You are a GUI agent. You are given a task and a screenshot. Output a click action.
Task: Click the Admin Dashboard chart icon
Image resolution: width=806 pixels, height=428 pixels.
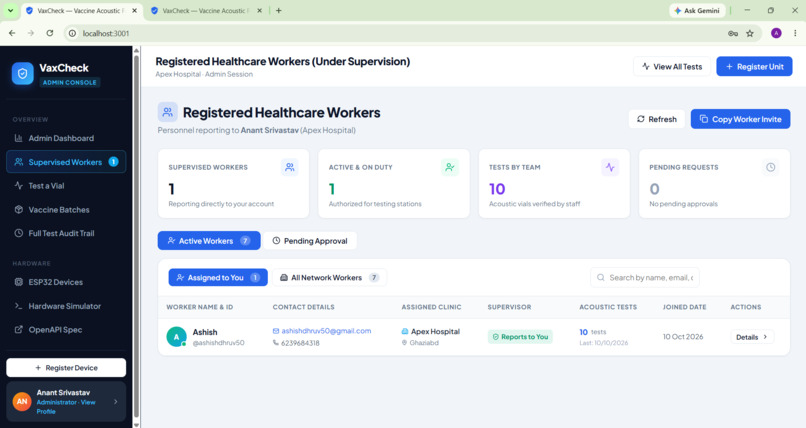[19, 138]
